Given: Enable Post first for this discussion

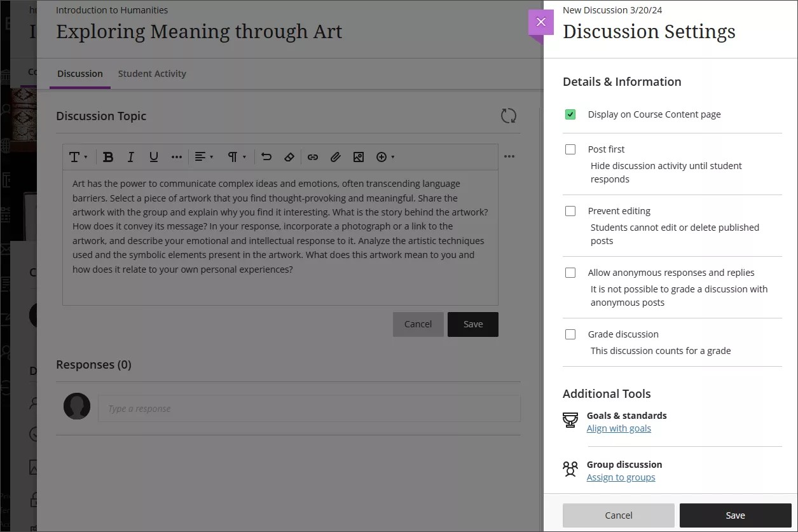Looking at the screenshot, I should point(570,149).
